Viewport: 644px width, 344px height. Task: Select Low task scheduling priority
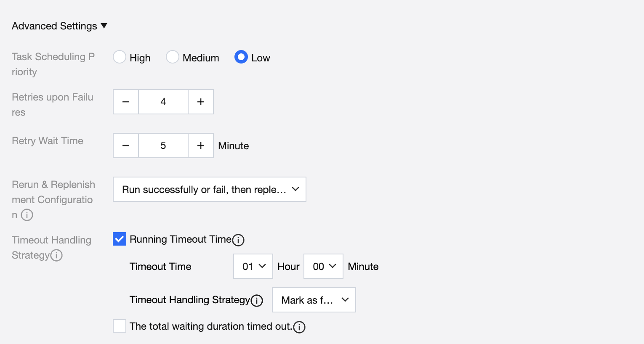tap(241, 57)
